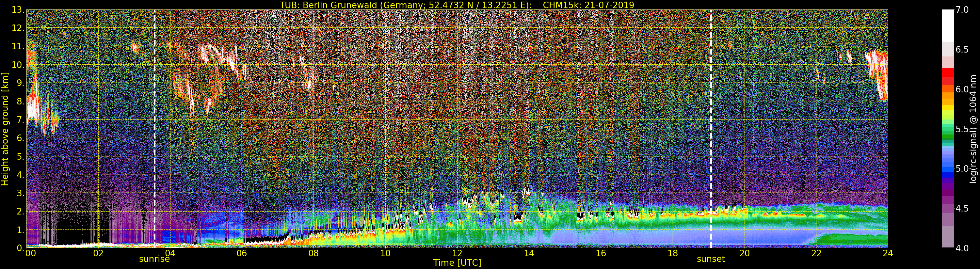This screenshot has height=269, width=980.
Task: Select the 'sunrise' label below the axis
Action: tap(154, 259)
